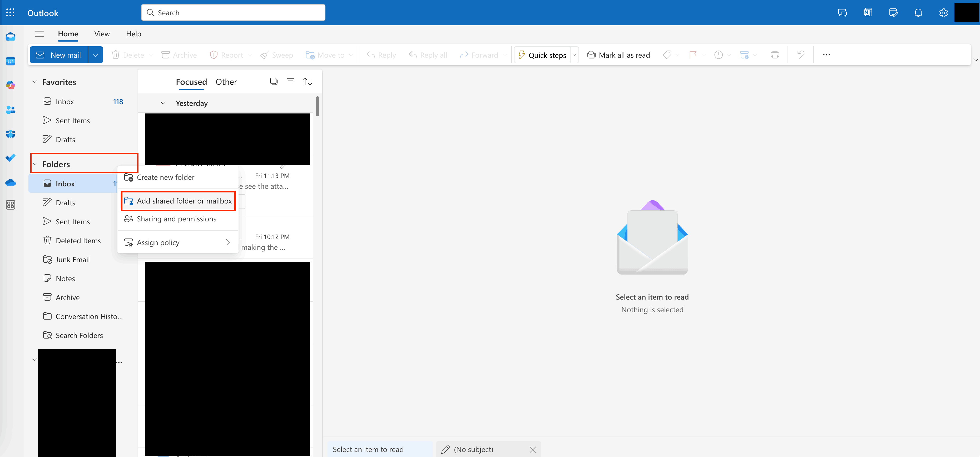Image resolution: width=980 pixels, height=457 pixels.
Task: Click the Sort arrows icon
Action: pos(307,81)
